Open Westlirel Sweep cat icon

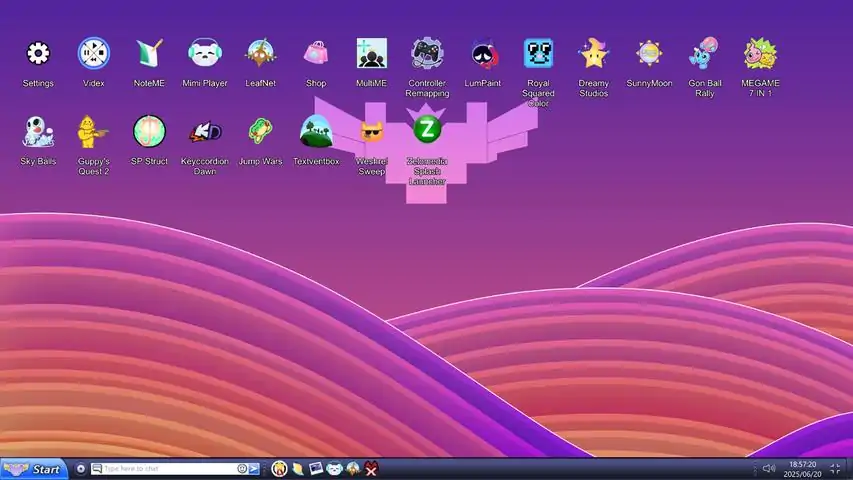pos(371,132)
